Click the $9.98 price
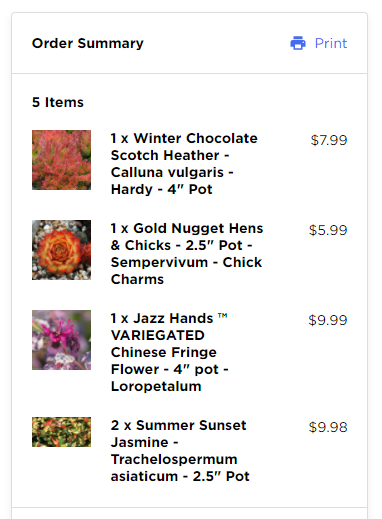This screenshot has height=519, width=382. coord(328,427)
